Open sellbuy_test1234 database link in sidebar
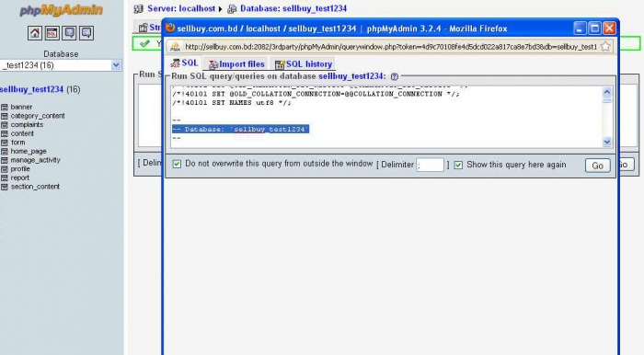Screen dimensions: 644x355 [31, 89]
